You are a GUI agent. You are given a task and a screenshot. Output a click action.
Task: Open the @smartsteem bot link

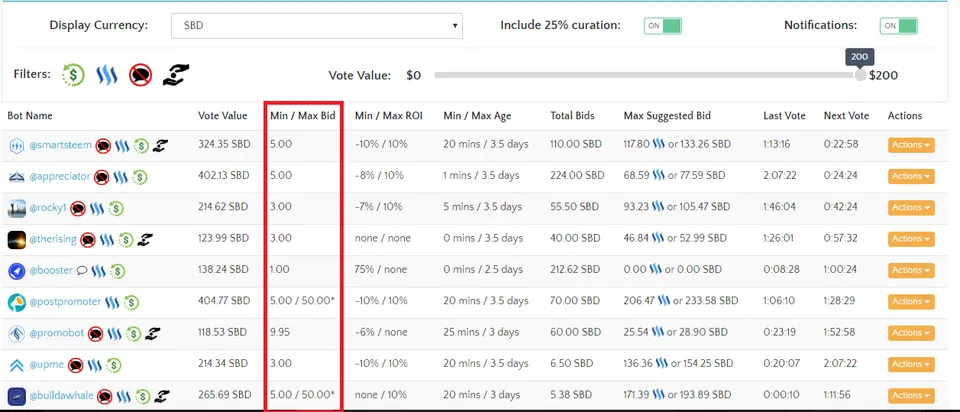61,145
